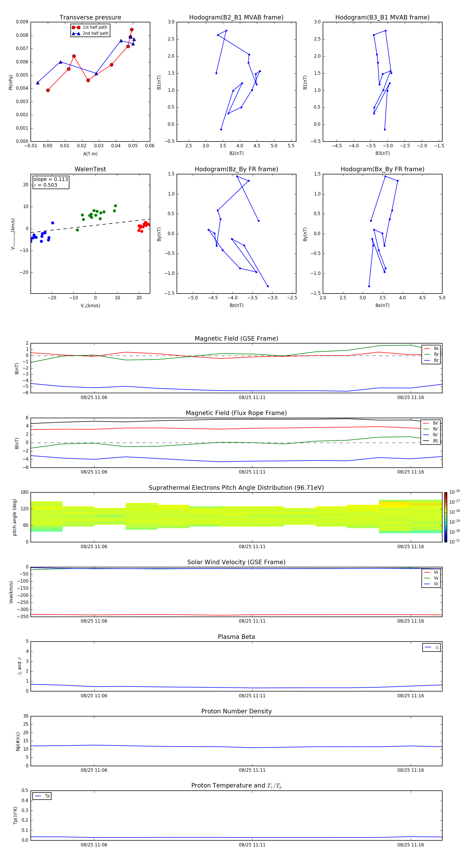
Task: Click the pitch angle colorbar scale
Action: (x=446, y=517)
